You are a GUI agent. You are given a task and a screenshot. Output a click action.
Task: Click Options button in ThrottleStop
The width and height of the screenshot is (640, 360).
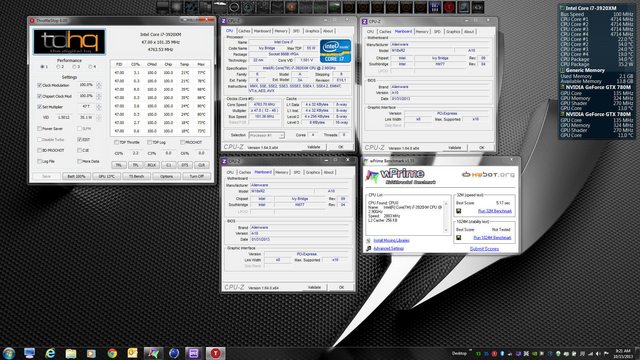tap(167, 176)
